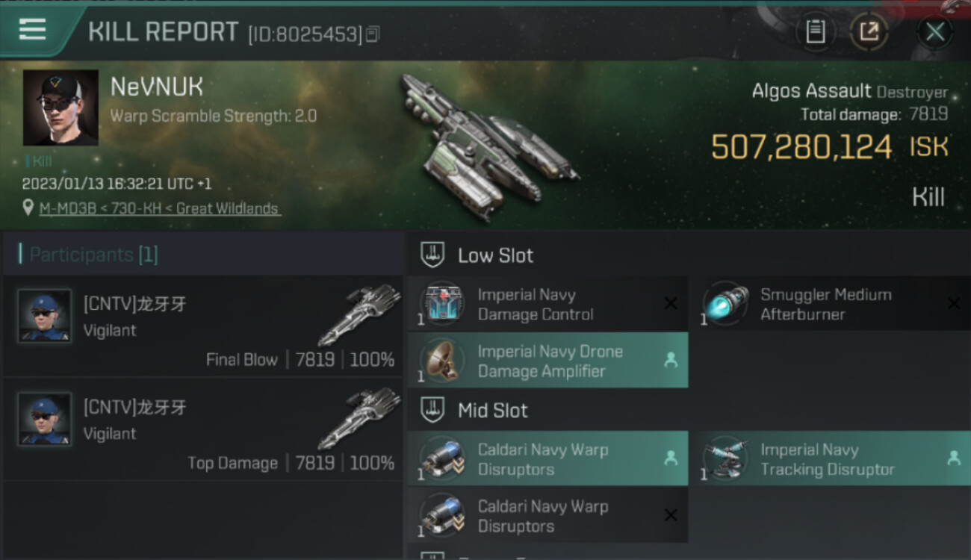Open highlighted Caldari Navy Warp Disruptors item
This screenshot has height=560, width=971.
coord(547,459)
